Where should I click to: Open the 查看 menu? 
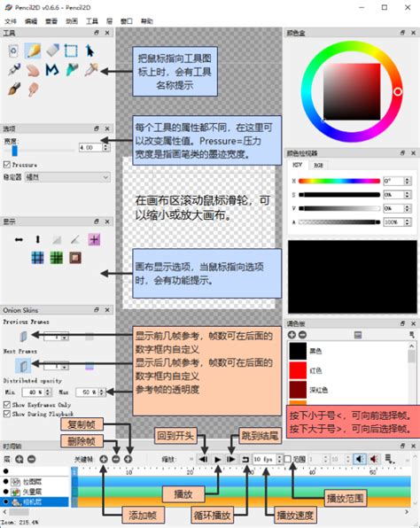[51, 21]
